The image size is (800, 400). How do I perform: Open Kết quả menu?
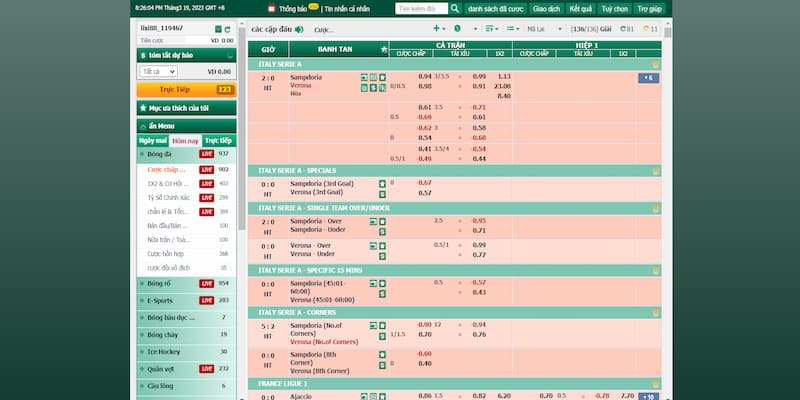click(x=581, y=9)
